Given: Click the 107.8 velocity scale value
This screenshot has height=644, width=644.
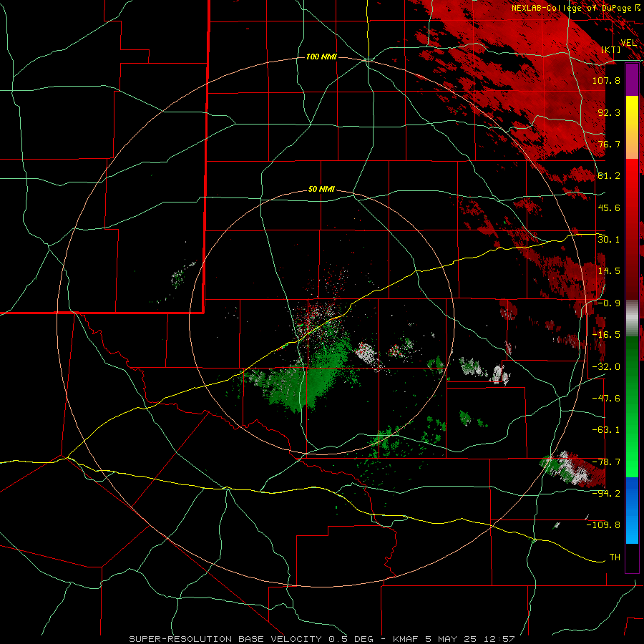Looking at the screenshot, I should pos(606,80).
